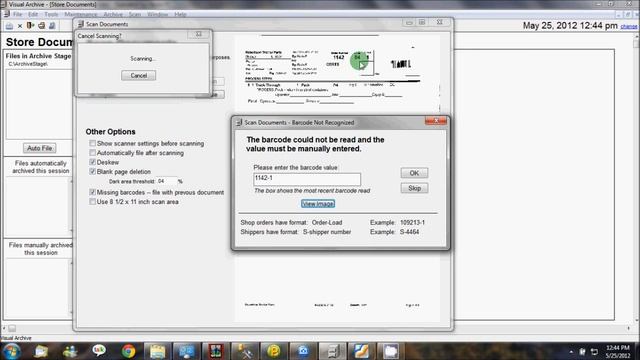Click the Files manually archived this session list

39,289
